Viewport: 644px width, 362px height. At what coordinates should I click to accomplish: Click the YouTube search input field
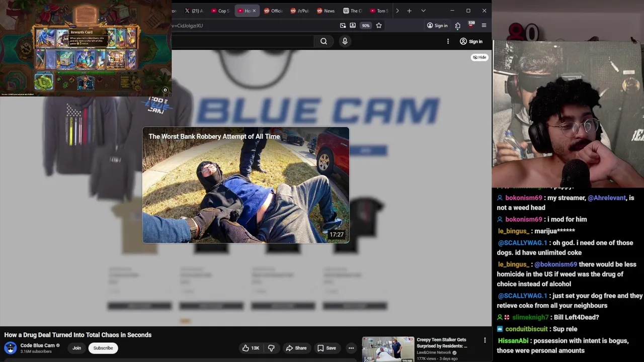[x=243, y=41]
